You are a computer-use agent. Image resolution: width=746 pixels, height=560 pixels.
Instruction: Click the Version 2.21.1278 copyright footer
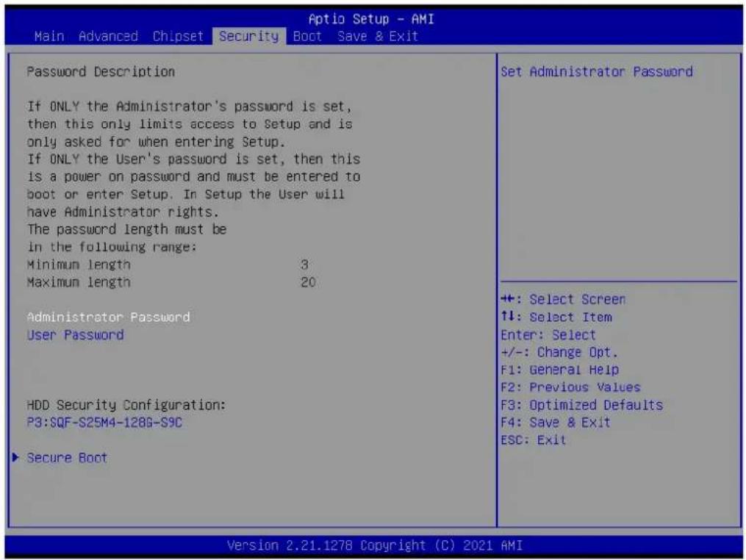(374, 545)
